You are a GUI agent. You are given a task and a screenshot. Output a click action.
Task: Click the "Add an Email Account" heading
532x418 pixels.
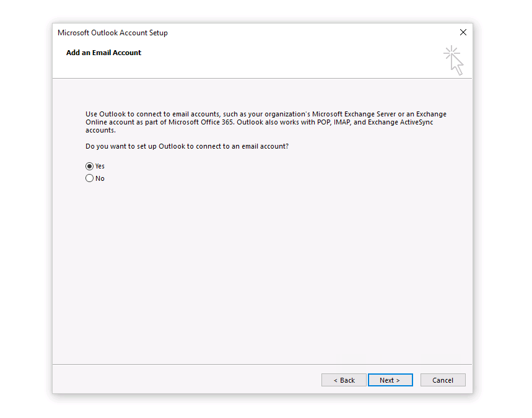(103, 53)
